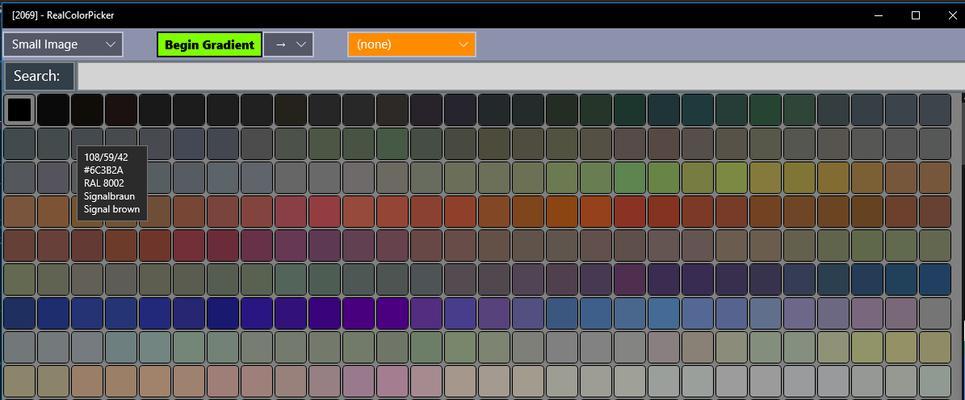Select the last olive swatch in the eighth row
This screenshot has height=400, width=965.
(x=935, y=346)
